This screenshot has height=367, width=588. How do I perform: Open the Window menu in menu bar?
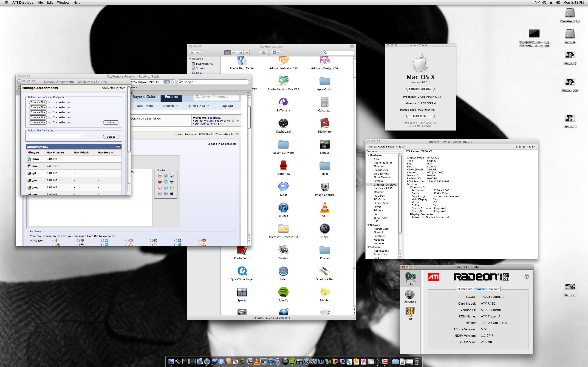[63, 3]
